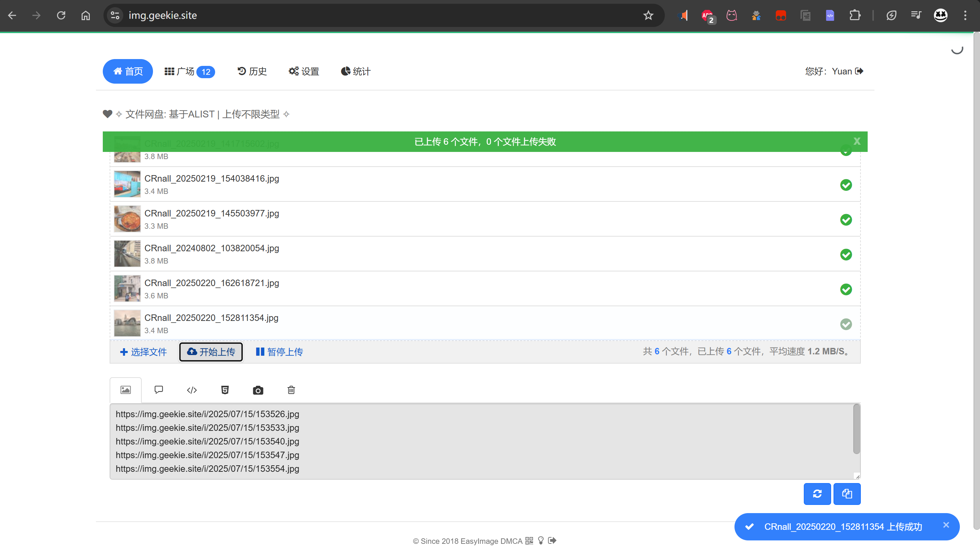This screenshot has height=551, width=980.
Task: Switch to the camera format tab
Action: pos(258,390)
